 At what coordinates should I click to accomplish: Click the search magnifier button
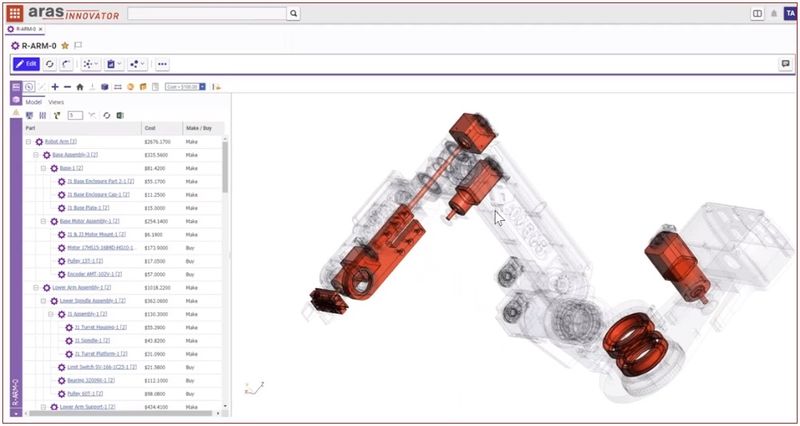293,14
